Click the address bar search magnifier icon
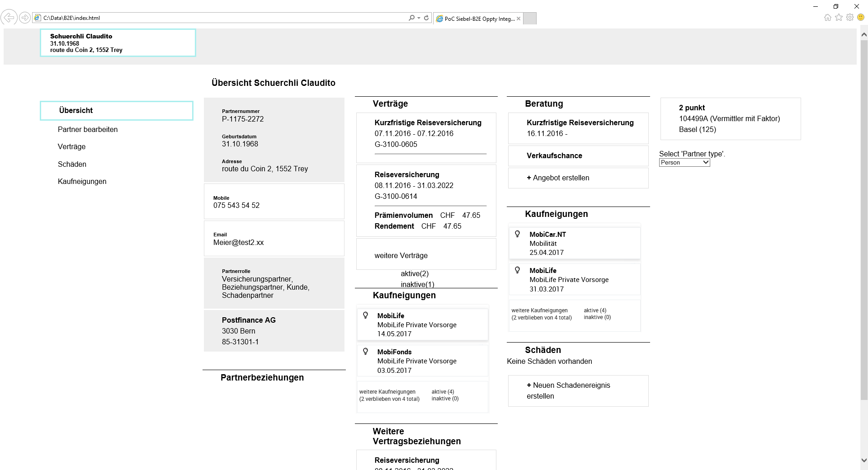This screenshot has height=470, width=868. pos(411,18)
